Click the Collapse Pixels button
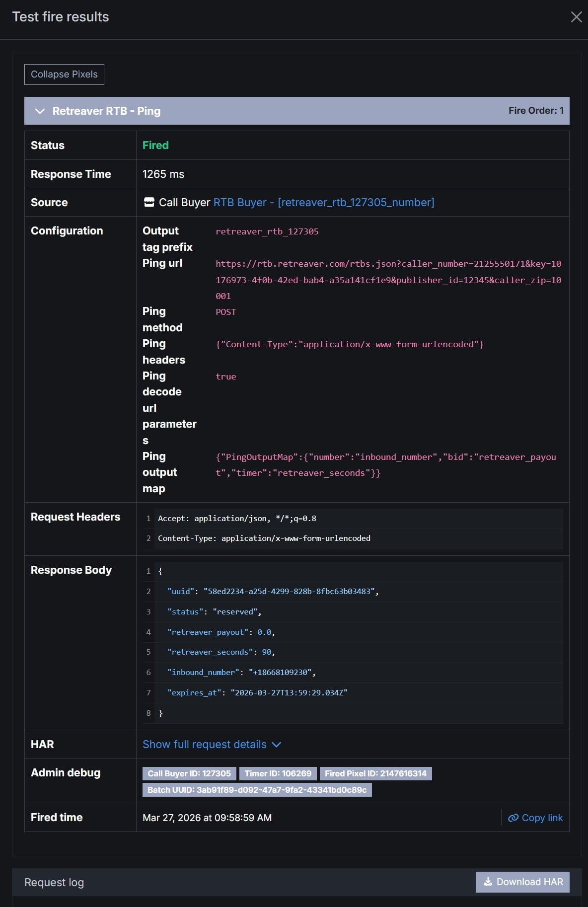The image size is (588, 907). pos(64,75)
